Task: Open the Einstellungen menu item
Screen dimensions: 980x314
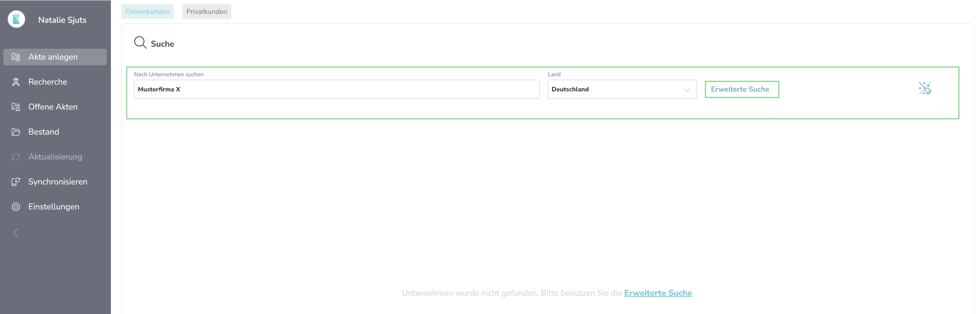Action: point(55,206)
